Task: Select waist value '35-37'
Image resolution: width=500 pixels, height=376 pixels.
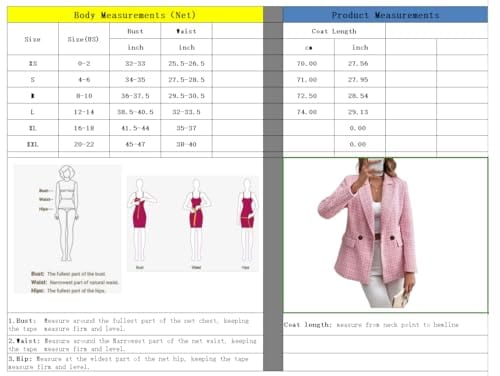Action: 186,128
